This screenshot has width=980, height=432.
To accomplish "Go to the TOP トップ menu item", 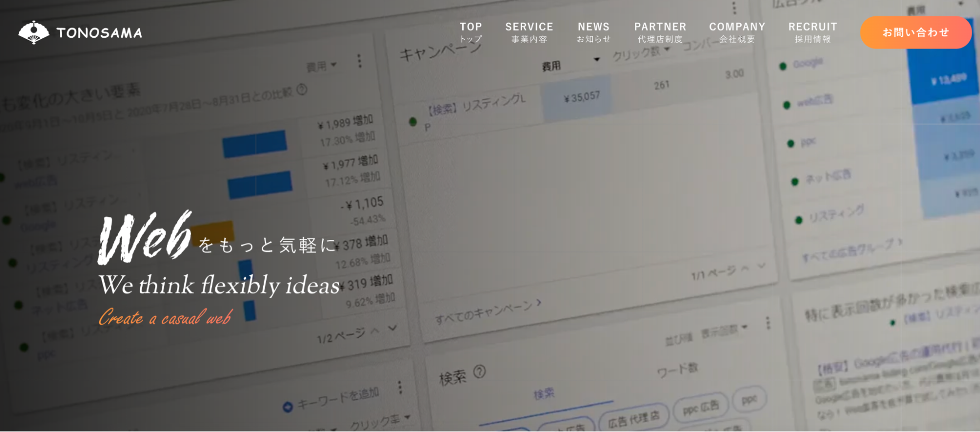I will (x=471, y=32).
